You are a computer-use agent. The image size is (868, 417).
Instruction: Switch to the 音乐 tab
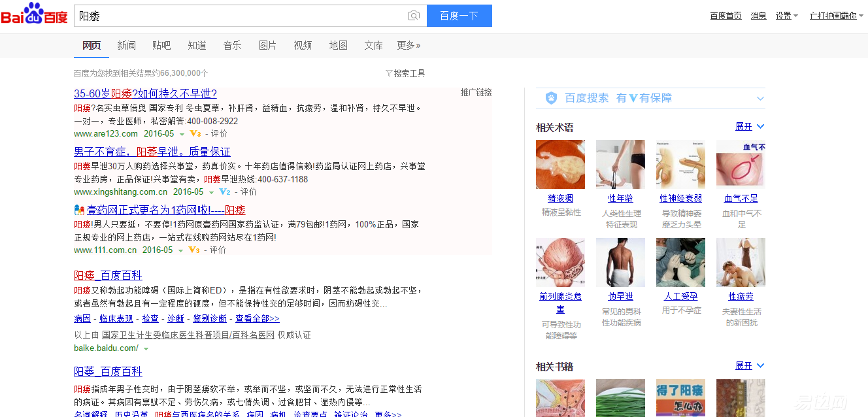tap(232, 45)
